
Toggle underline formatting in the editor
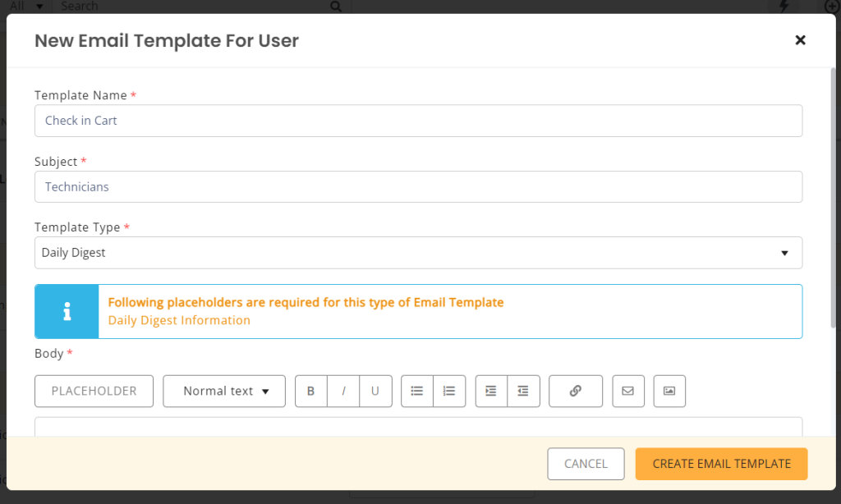pos(376,391)
